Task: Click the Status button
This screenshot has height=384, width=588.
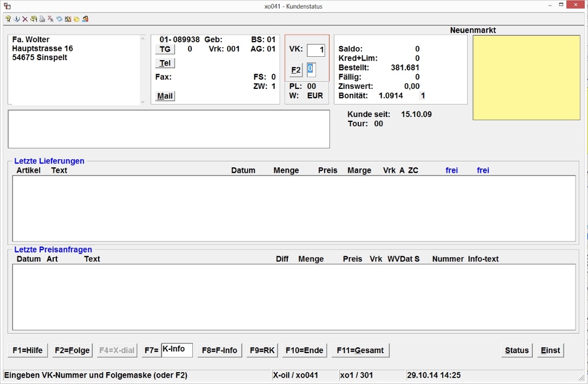Action: [517, 350]
